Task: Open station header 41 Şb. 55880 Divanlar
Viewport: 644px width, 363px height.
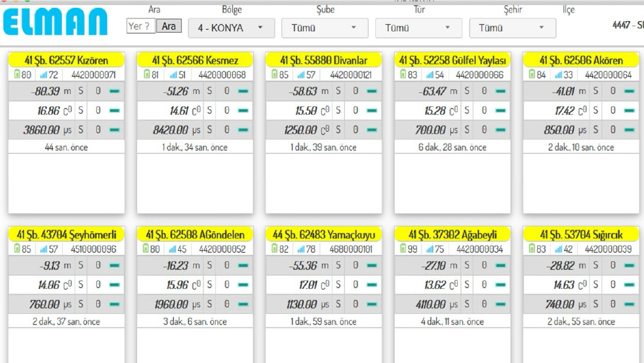Action: [x=324, y=60]
